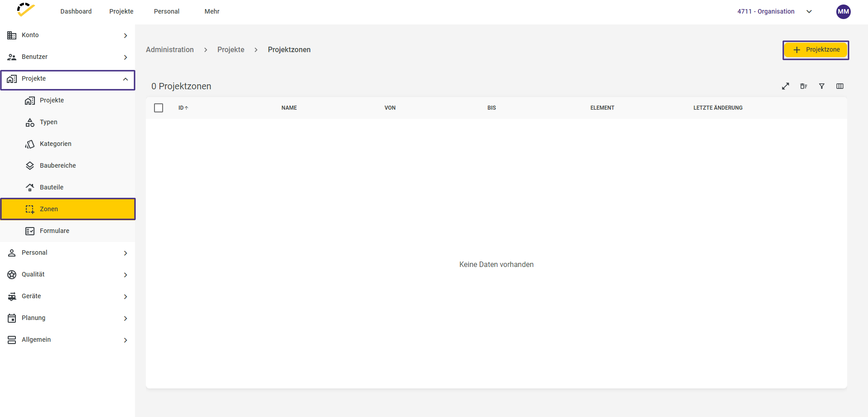Expand the Qualität sidebar section
Viewport: 868px width, 417px height.
(68, 274)
